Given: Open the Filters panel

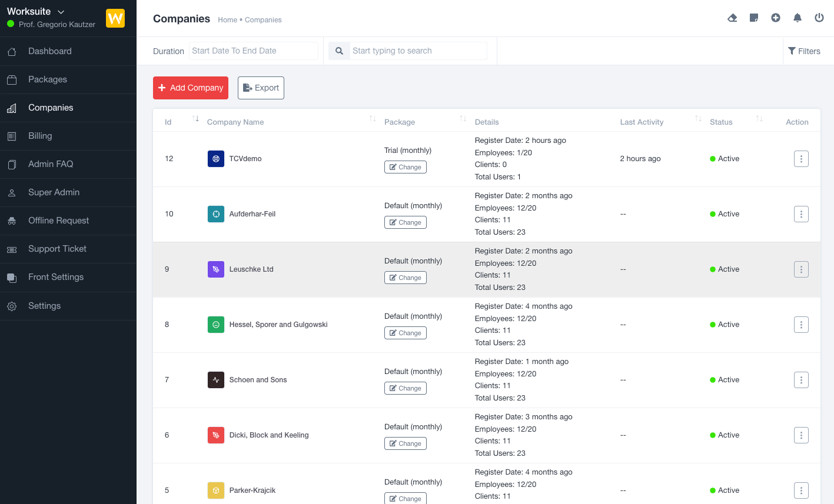Looking at the screenshot, I should click(804, 51).
